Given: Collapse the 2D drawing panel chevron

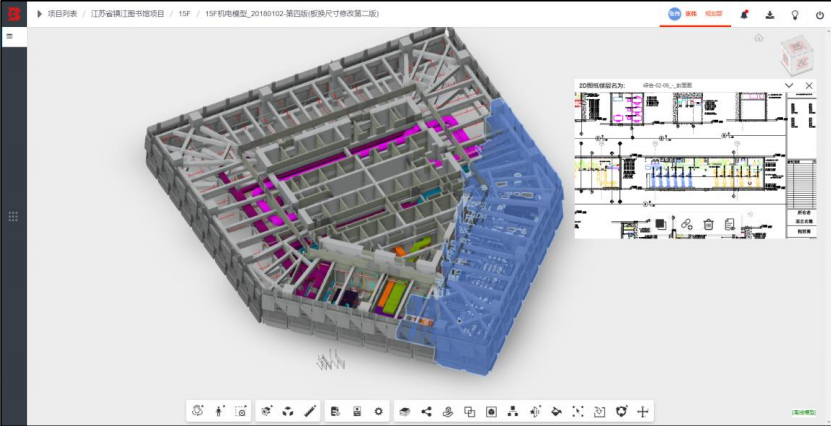Looking at the screenshot, I should 789,85.
